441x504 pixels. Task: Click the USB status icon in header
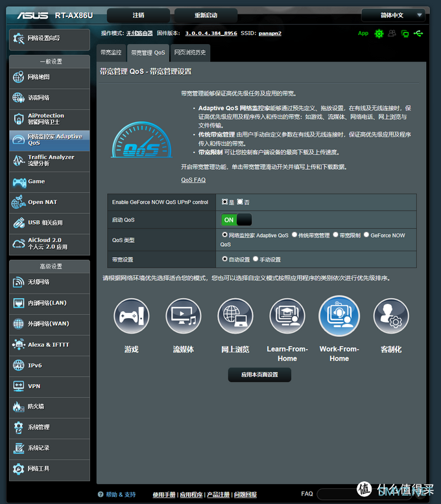[x=418, y=33]
